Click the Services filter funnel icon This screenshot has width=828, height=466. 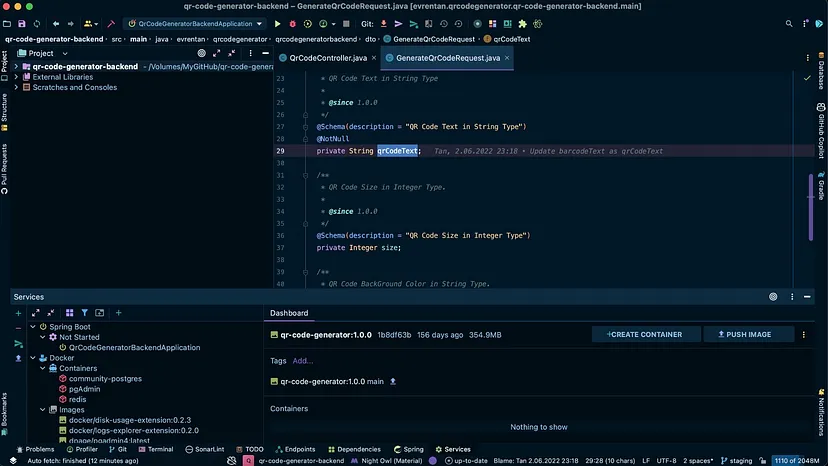(x=84, y=313)
